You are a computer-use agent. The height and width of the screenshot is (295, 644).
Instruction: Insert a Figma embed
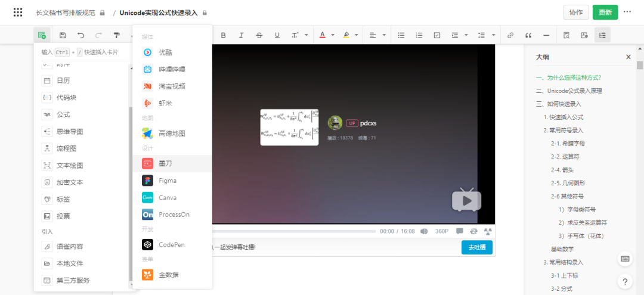(172, 181)
